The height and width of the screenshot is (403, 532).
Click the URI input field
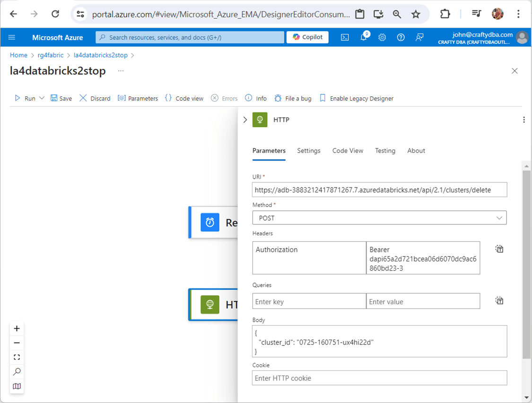[x=379, y=190]
